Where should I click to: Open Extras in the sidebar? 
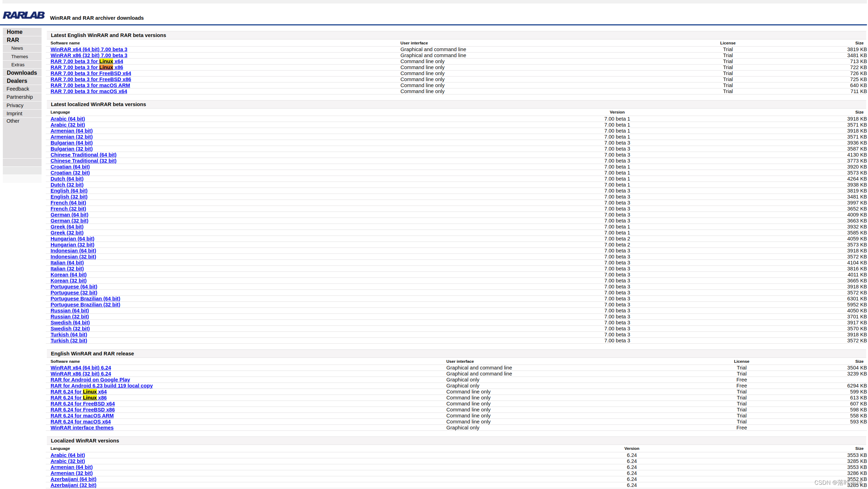pos(18,65)
